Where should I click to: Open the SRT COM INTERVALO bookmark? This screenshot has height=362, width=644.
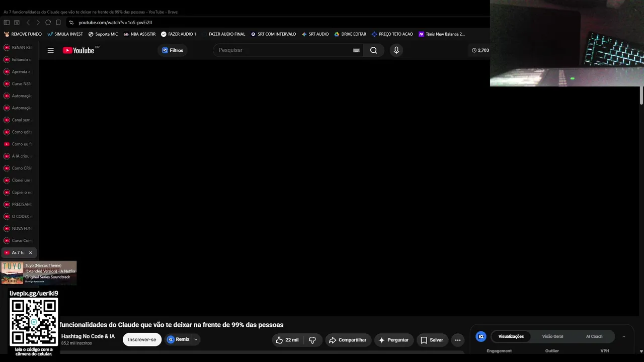click(x=273, y=34)
